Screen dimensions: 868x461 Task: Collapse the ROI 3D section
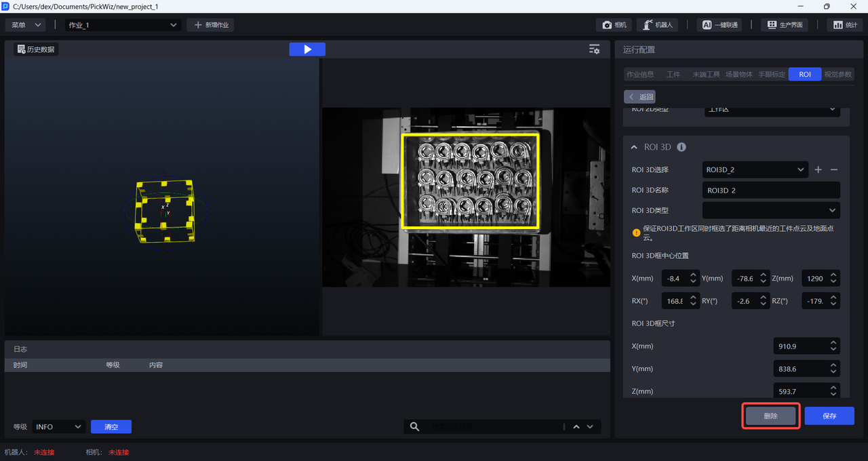point(634,147)
